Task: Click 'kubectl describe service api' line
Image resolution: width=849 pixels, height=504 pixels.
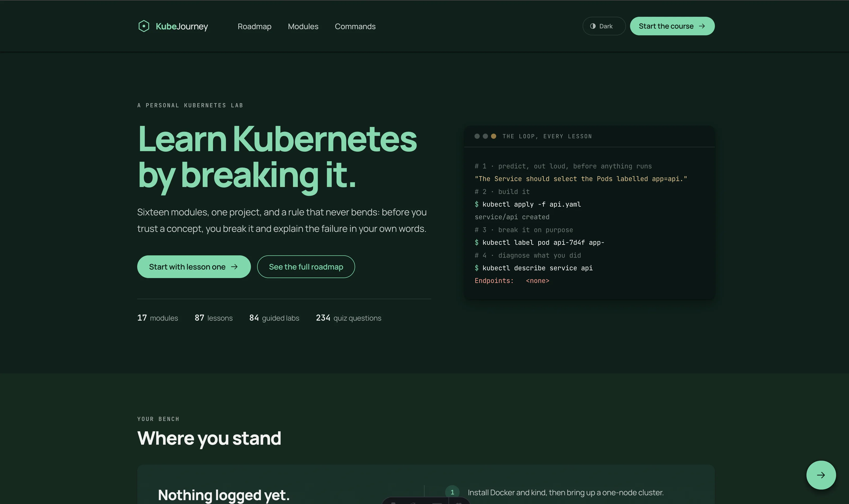Action: tap(534, 268)
